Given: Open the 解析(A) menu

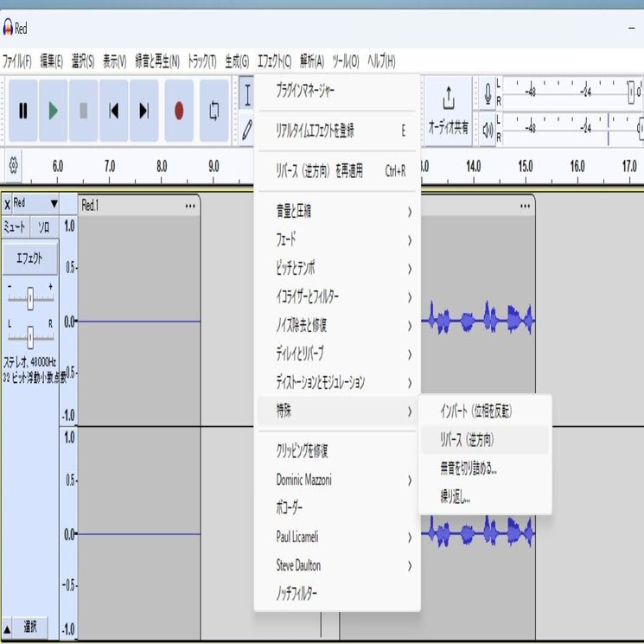Looking at the screenshot, I should pyautogui.click(x=312, y=61).
